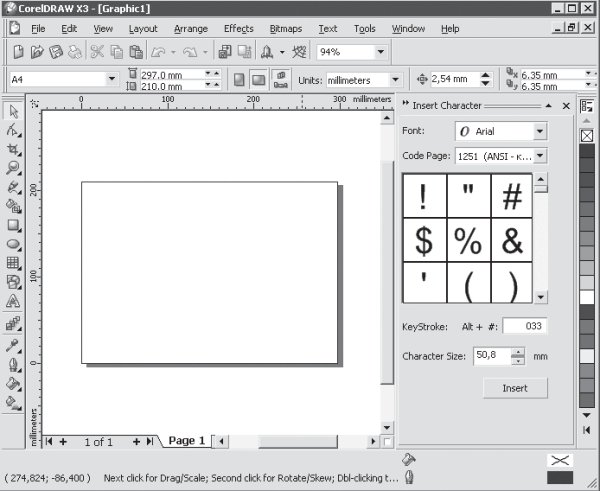The height and width of the screenshot is (491, 600).
Task: Select the Basic Shapes tool
Action: (13, 282)
